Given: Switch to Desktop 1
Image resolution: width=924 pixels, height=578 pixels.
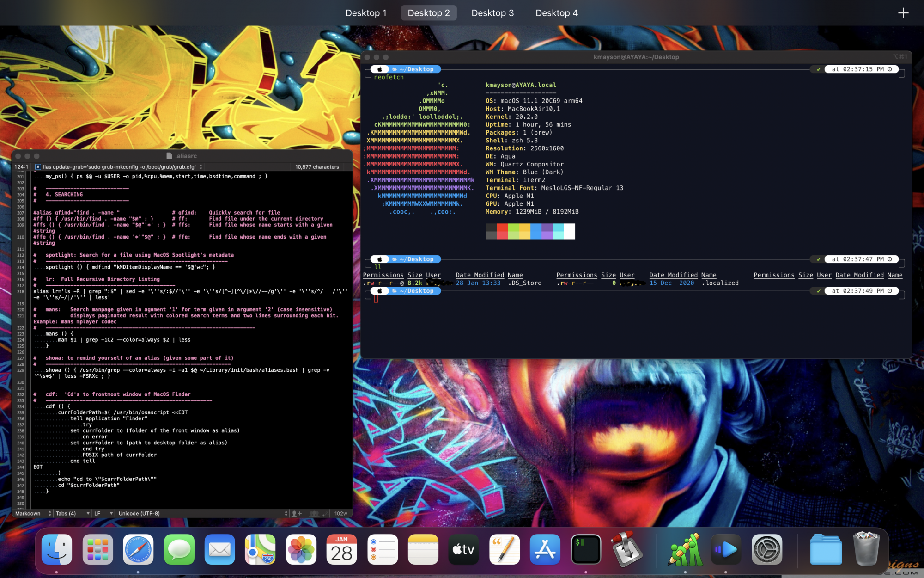Looking at the screenshot, I should tap(366, 13).
